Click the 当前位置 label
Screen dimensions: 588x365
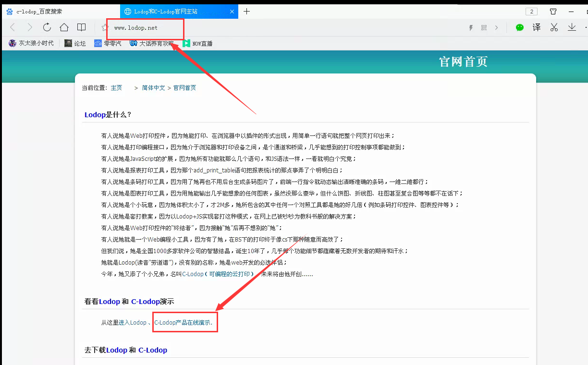point(94,88)
